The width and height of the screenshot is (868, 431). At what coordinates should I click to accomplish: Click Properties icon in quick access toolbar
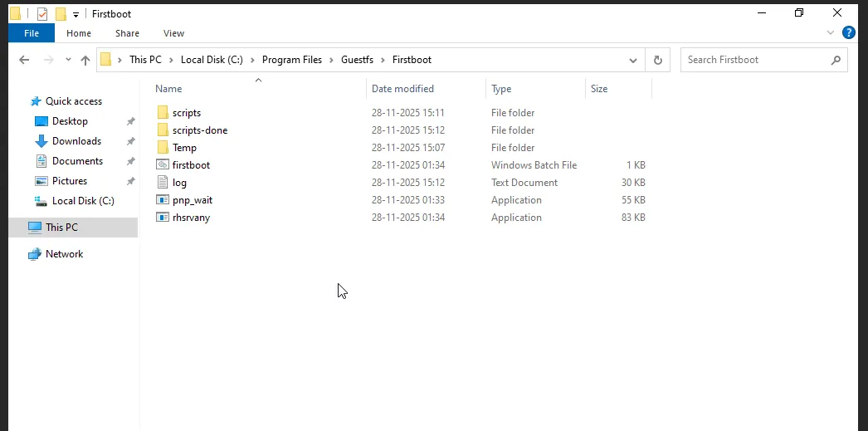click(x=42, y=14)
